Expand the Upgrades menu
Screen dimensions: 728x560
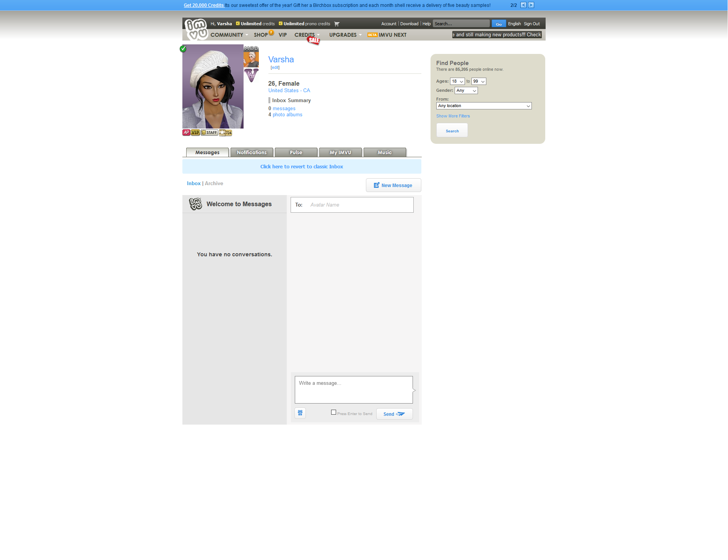[x=345, y=35]
